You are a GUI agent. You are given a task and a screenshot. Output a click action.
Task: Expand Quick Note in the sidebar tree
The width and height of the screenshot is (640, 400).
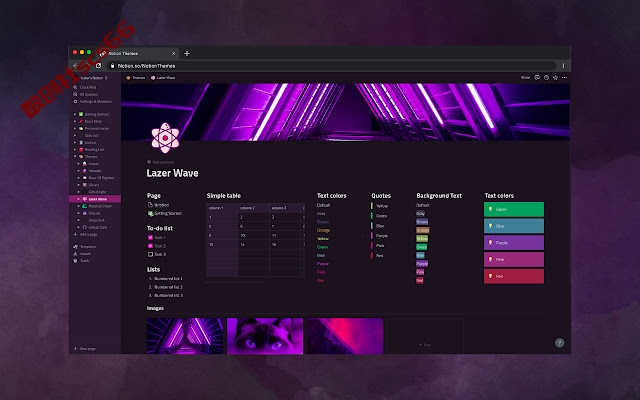[x=75, y=121]
